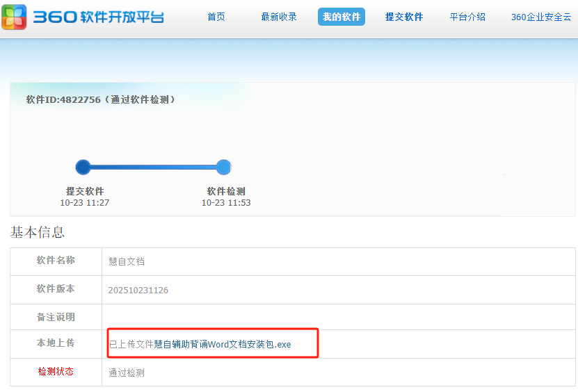Viewport: 578px width, 392px height.
Task: Go to the 首页 tab
Action: [x=216, y=17]
